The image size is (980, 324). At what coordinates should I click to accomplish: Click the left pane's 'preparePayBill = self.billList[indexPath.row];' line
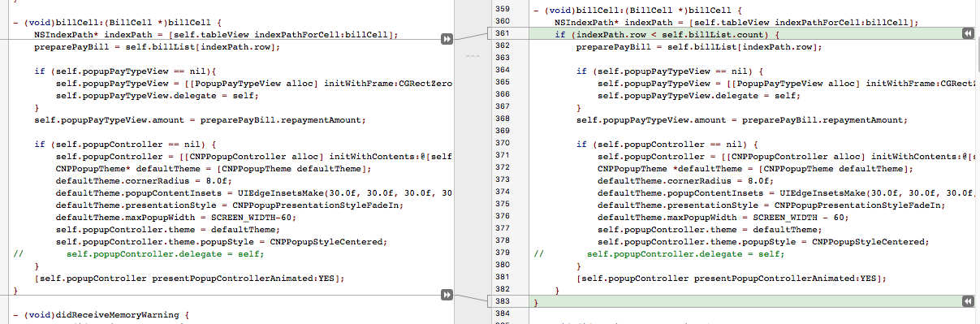click(x=157, y=47)
